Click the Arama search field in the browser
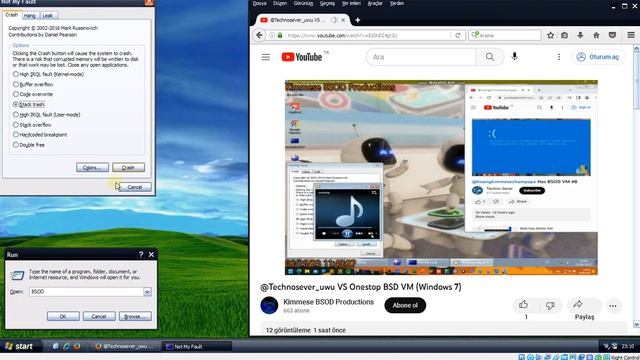Screen dimensions: 640x360 505,36
